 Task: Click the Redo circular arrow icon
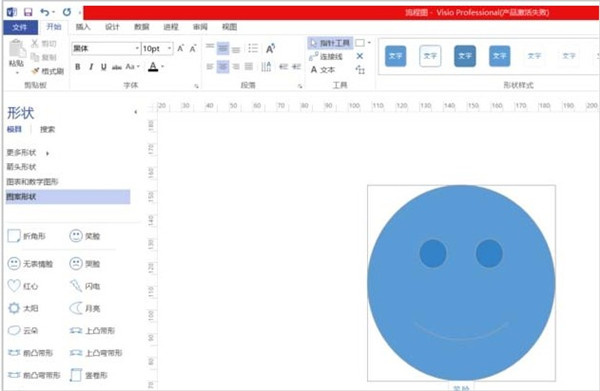(67, 12)
